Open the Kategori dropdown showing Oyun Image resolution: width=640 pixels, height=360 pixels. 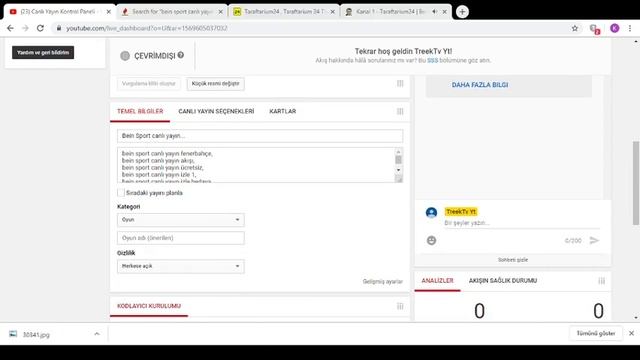pos(181,220)
